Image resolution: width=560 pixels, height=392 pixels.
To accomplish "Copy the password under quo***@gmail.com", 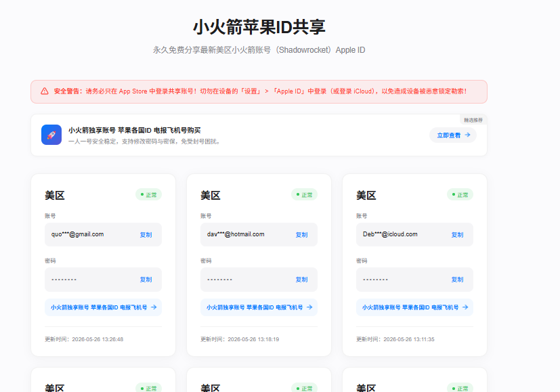I will [x=146, y=280].
